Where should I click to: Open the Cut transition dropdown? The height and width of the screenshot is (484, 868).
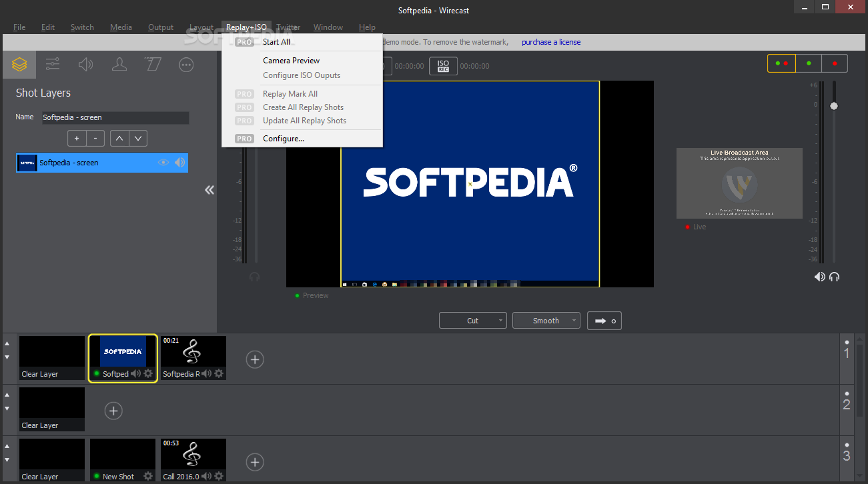(473, 321)
